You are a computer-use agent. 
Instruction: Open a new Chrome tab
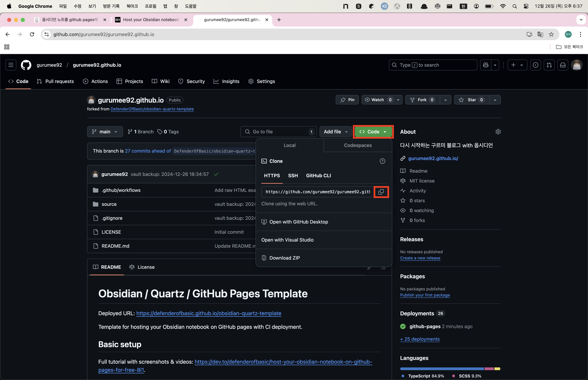click(279, 20)
